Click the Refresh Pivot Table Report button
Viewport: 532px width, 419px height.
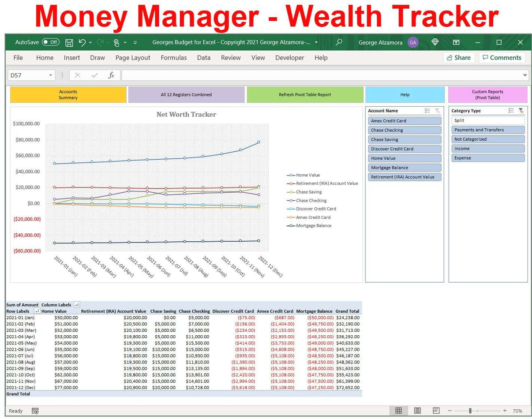pyautogui.click(x=305, y=94)
